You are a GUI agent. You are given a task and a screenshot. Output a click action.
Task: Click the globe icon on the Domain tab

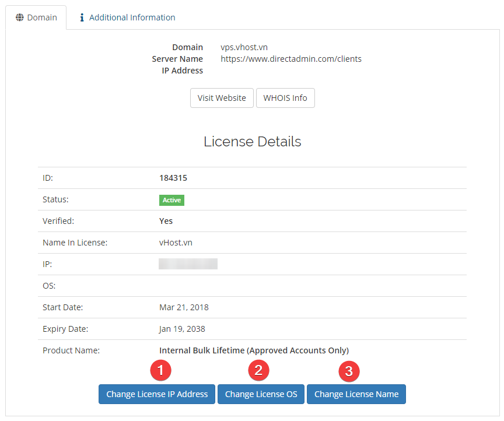pyautogui.click(x=19, y=17)
